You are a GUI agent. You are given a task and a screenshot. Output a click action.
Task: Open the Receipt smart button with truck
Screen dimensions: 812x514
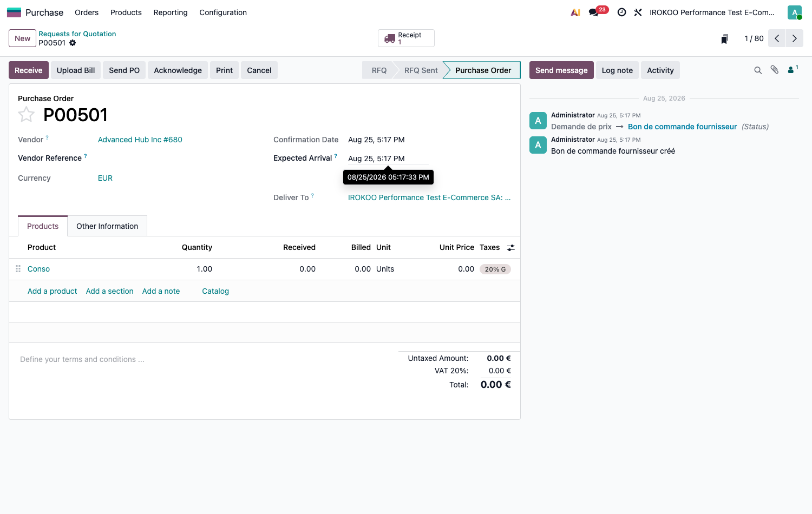[x=406, y=38]
